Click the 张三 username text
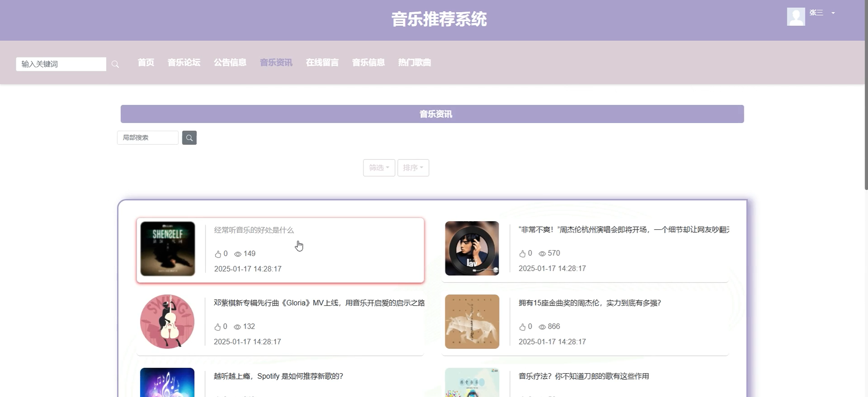Image resolution: width=868 pixels, height=397 pixels. click(x=816, y=13)
